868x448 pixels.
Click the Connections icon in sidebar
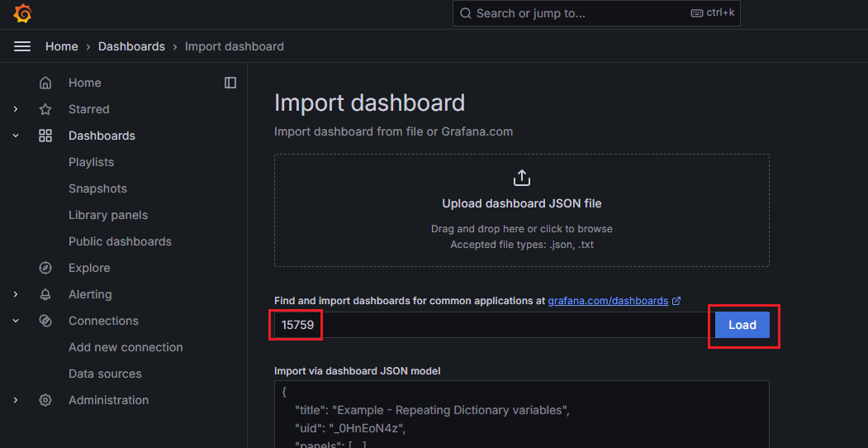(45, 322)
